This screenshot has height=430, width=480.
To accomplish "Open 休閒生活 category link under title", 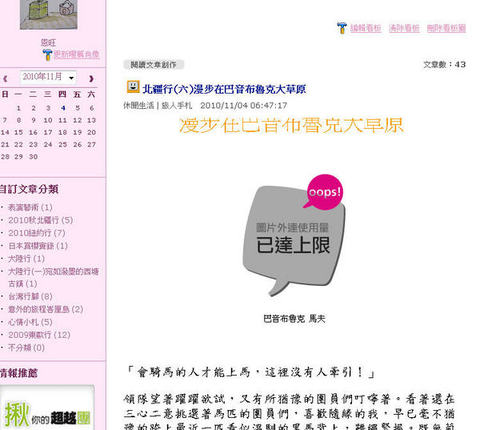I will tap(139, 106).
